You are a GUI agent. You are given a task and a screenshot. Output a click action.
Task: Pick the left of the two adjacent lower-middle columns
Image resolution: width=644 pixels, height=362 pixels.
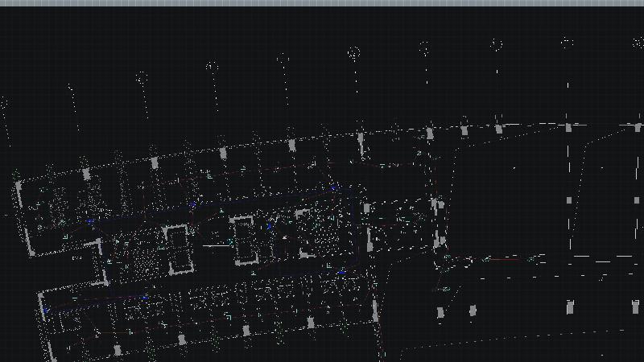coord(440,312)
